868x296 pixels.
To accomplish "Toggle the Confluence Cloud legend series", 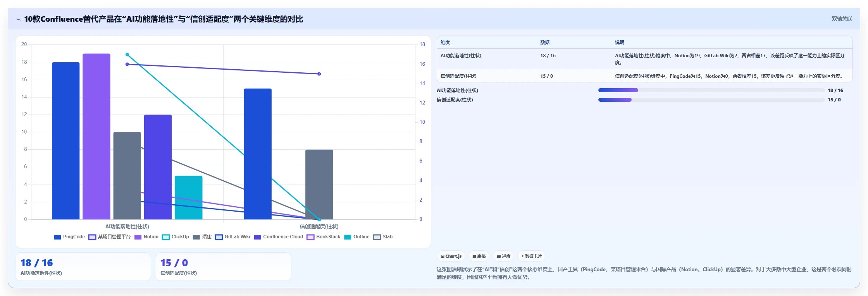I will (279, 237).
